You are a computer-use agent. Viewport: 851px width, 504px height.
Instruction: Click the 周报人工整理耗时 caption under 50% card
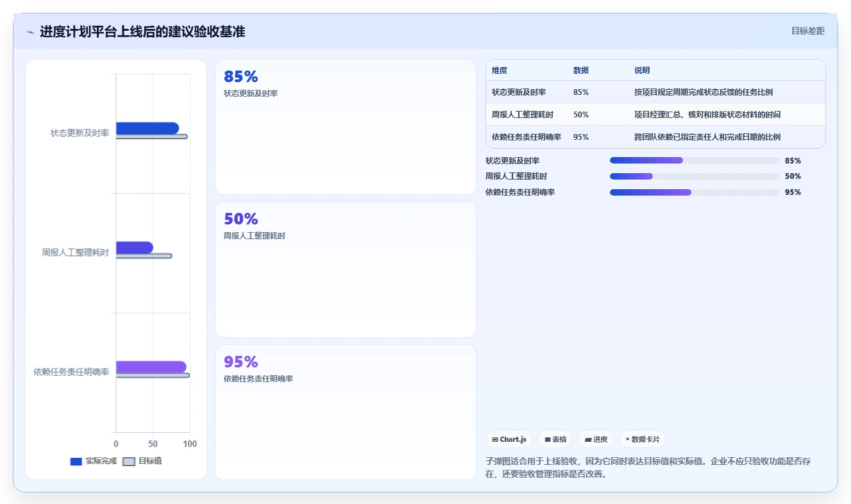coord(255,236)
